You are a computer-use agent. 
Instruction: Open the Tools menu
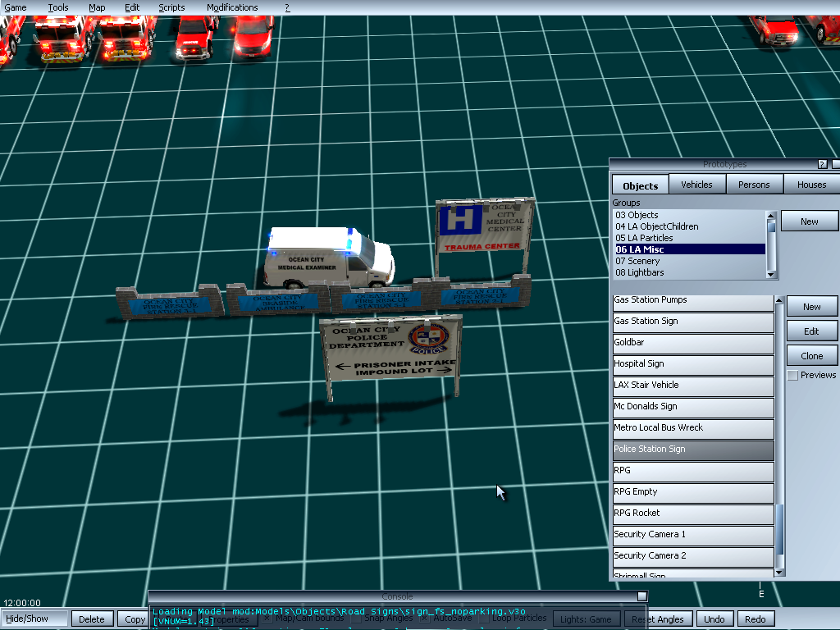[x=58, y=7]
